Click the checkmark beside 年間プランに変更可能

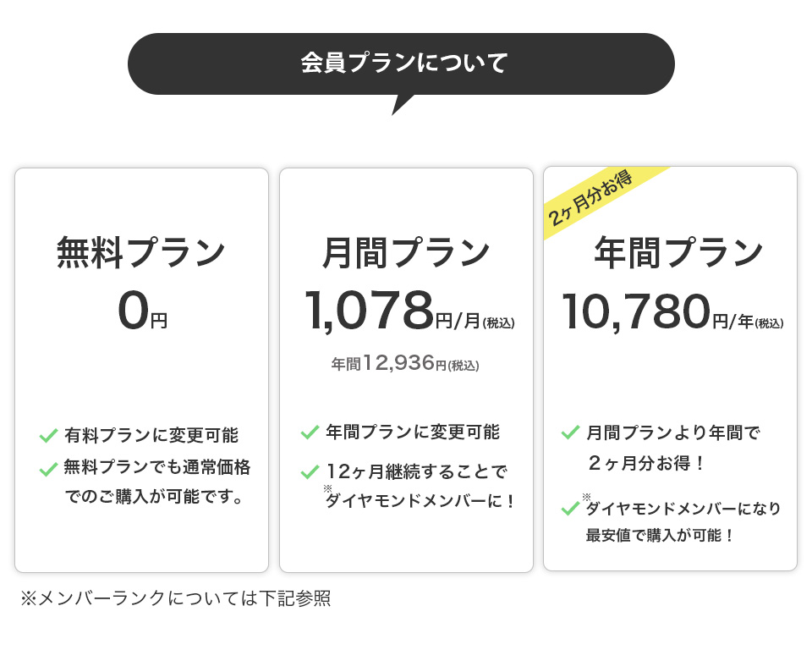[310, 432]
